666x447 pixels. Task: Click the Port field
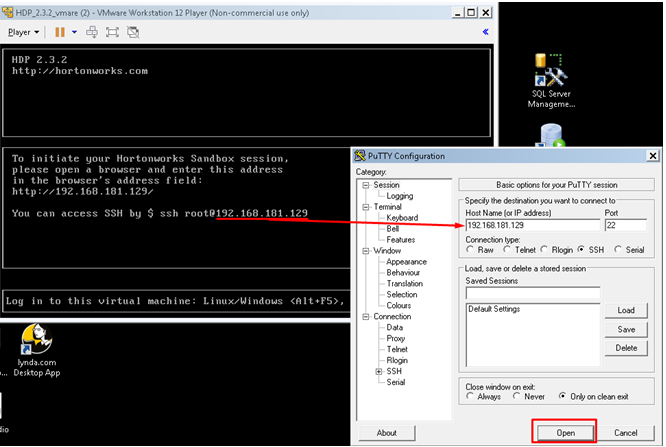625,225
